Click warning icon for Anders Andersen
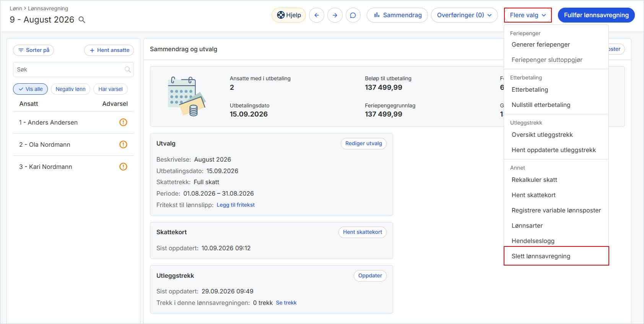This screenshot has width=644, height=324. tap(123, 122)
